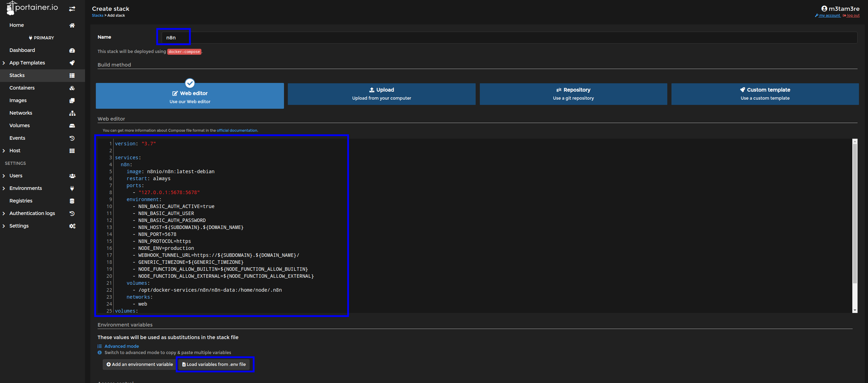Open Networks in sidebar
The height and width of the screenshot is (383, 868).
click(43, 113)
